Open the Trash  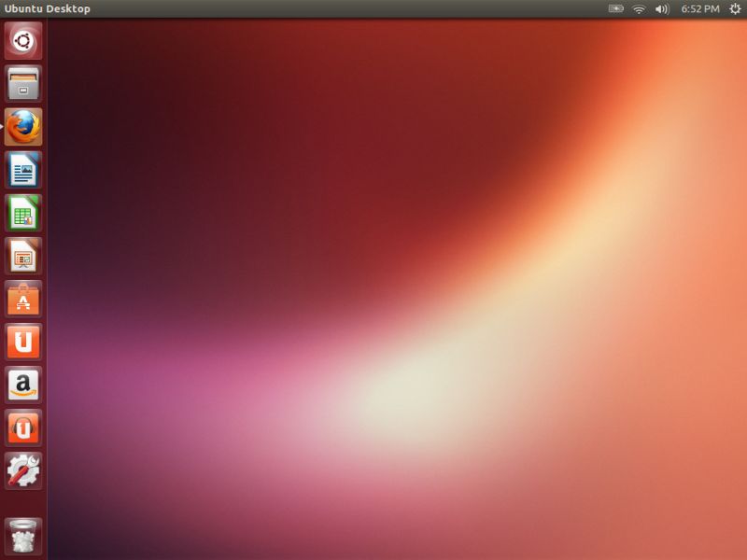(x=22, y=534)
